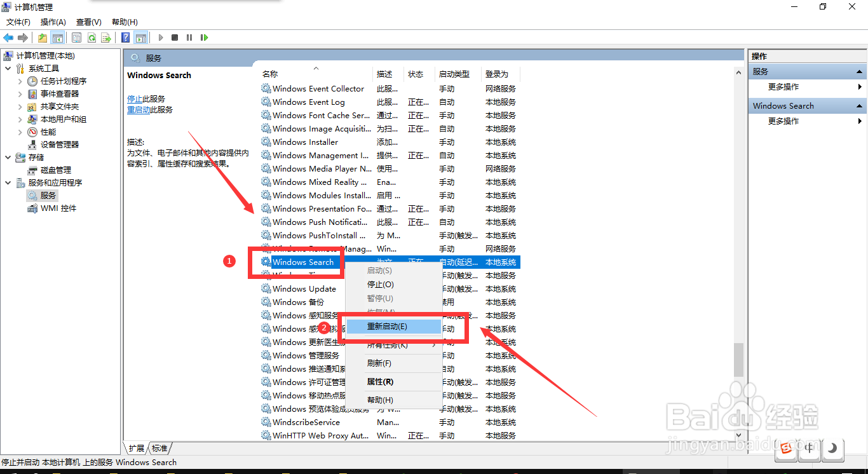Collapse the 服务 section in actions pane
868x474 pixels.
click(x=859, y=72)
